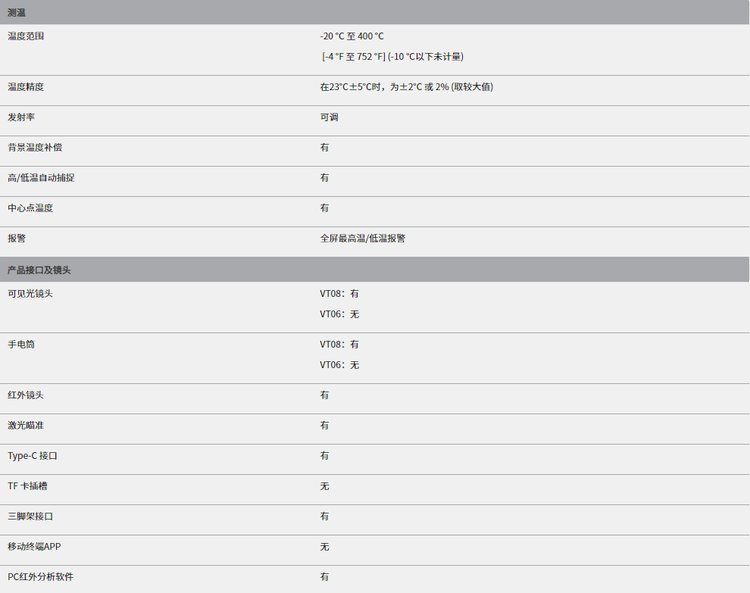Click the Fahrenheit range text in brackets
The width and height of the screenshot is (750, 593).
(392, 56)
